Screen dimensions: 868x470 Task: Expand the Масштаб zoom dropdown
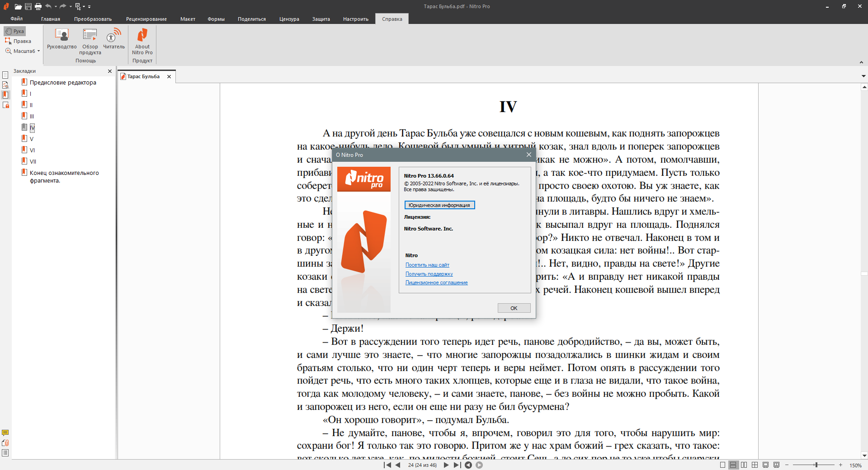pos(38,51)
